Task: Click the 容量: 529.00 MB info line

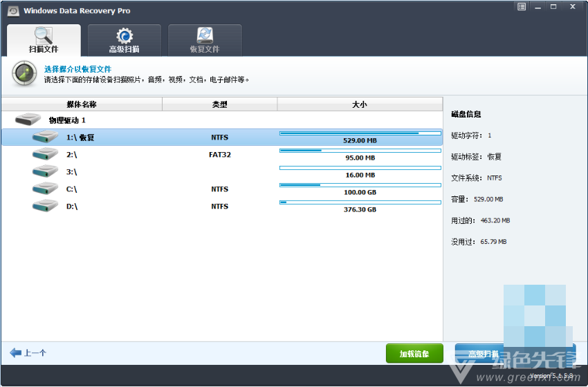Action: (x=477, y=199)
